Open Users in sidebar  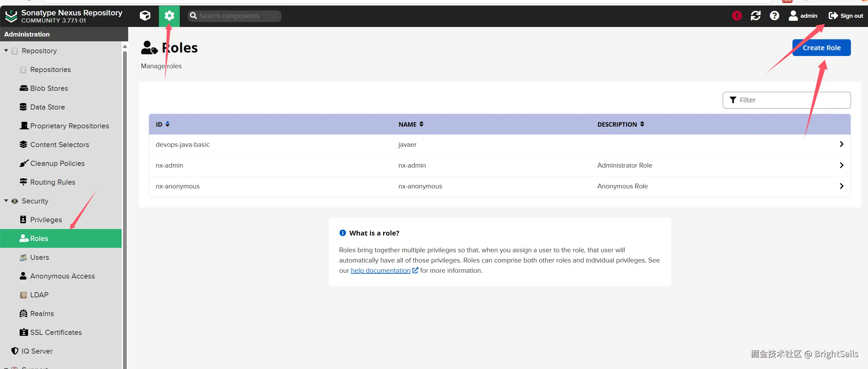coord(40,257)
